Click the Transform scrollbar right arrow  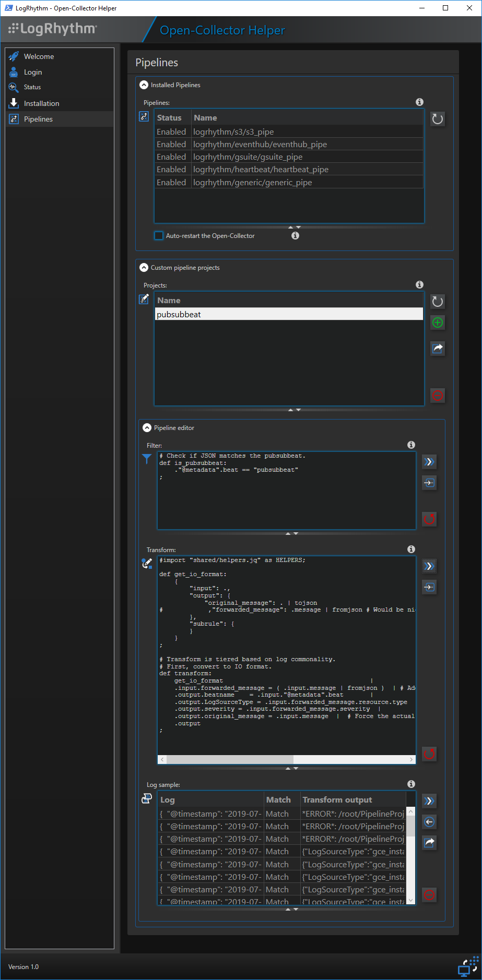(412, 759)
